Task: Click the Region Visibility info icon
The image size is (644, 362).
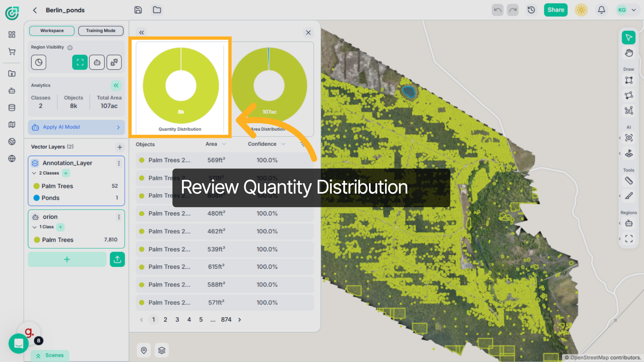Action: 70,48
